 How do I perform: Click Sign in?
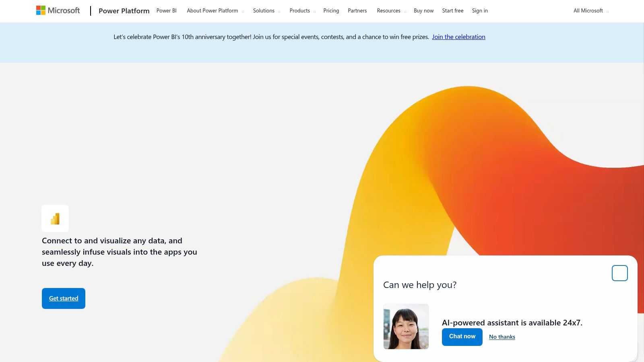[x=480, y=11]
